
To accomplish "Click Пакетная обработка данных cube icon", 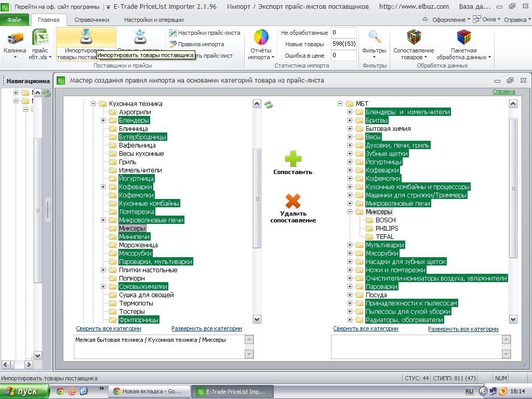I will [464, 37].
